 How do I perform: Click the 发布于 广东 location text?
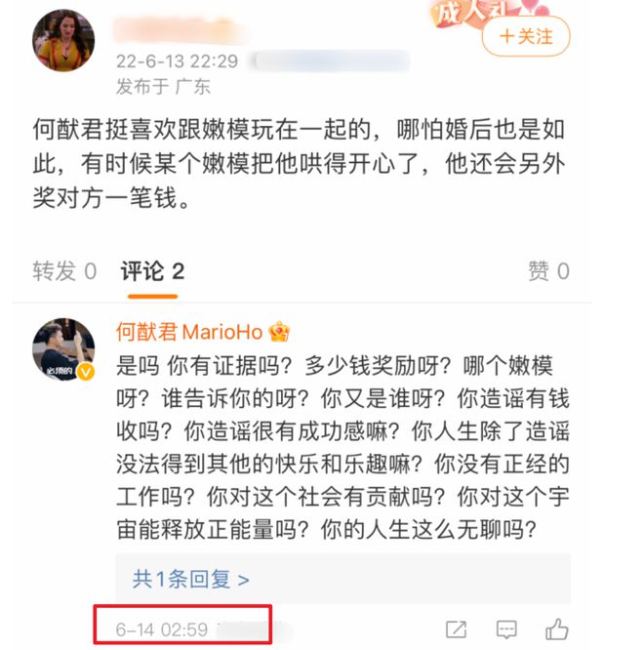coord(163,87)
